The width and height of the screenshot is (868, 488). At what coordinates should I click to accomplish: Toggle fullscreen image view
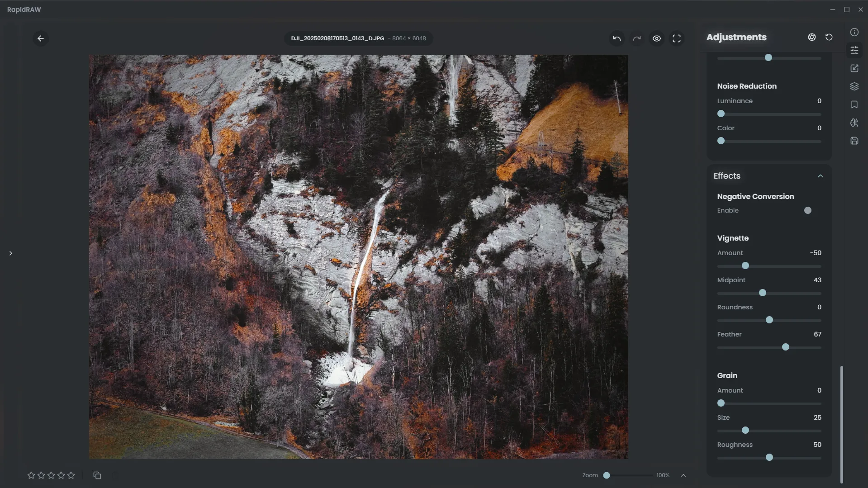(676, 38)
